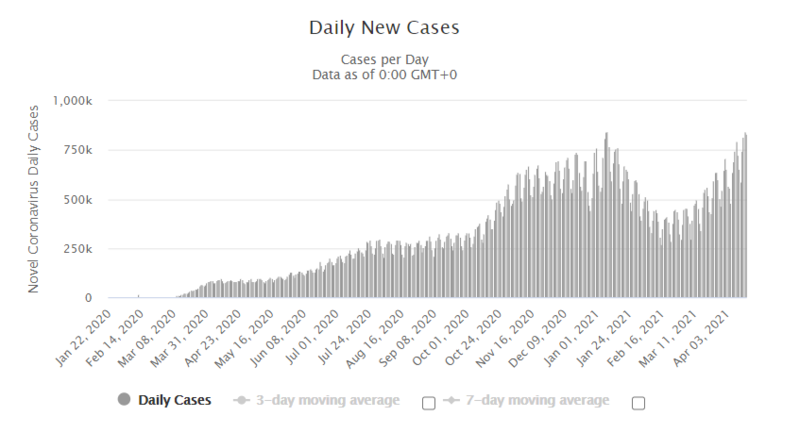Click the Novel Coronavirus Daily Cases axis title
The height and width of the screenshot is (433, 800).
coord(33,199)
